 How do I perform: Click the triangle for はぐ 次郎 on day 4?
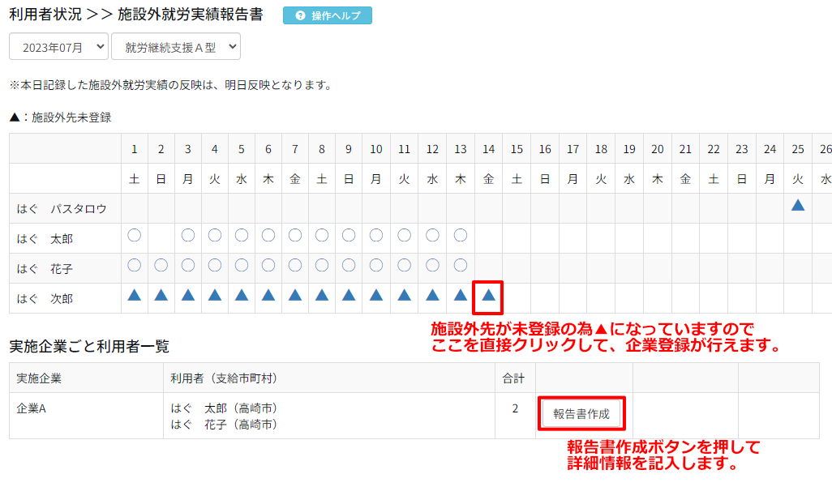pos(215,296)
